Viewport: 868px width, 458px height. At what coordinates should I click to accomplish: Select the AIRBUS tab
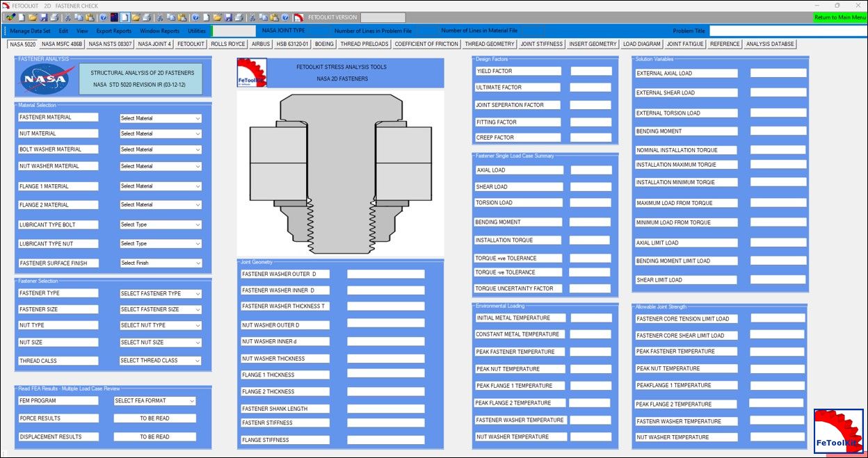pyautogui.click(x=261, y=44)
